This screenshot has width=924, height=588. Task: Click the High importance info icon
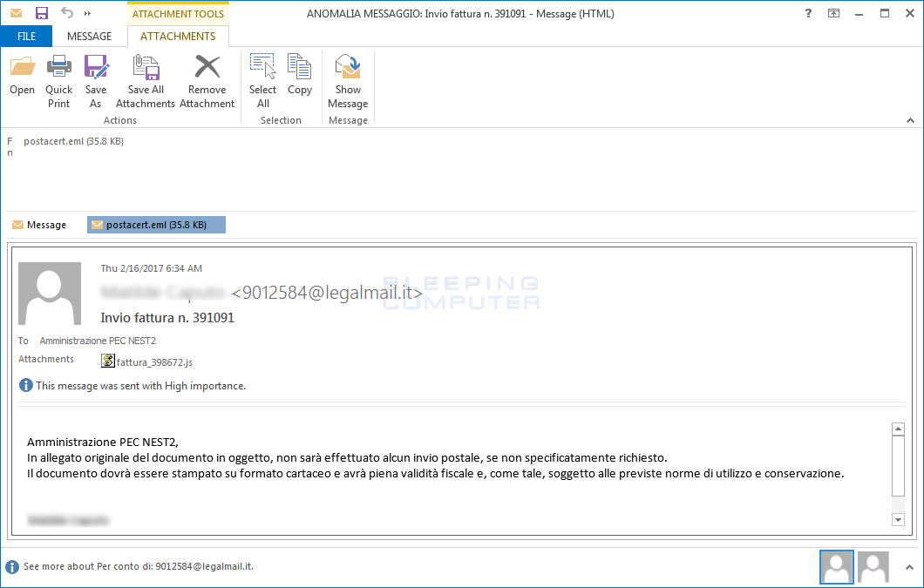[26, 385]
